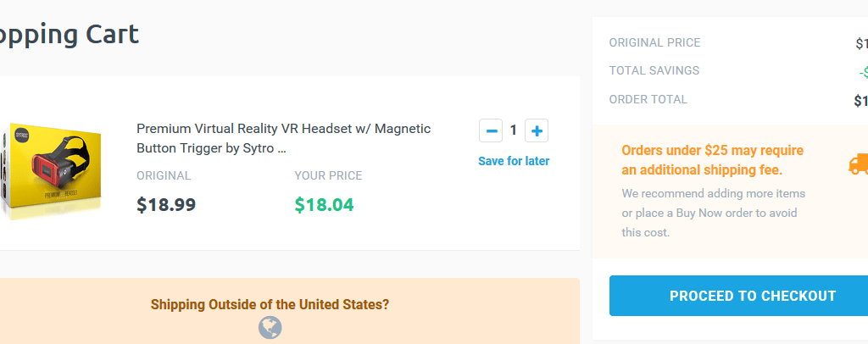Click the Original Price summary row label
This screenshot has height=344, width=868.
(654, 42)
